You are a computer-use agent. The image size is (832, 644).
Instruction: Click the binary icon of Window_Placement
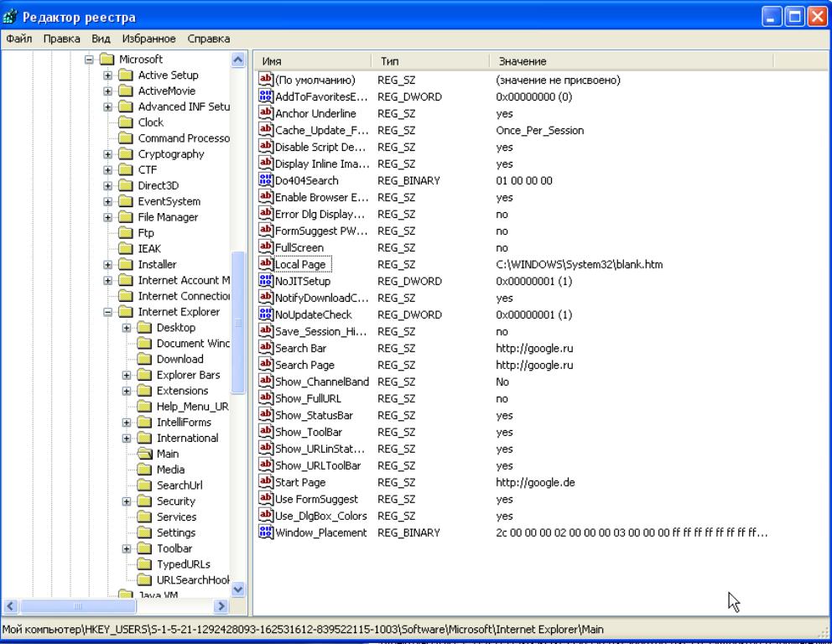265,532
